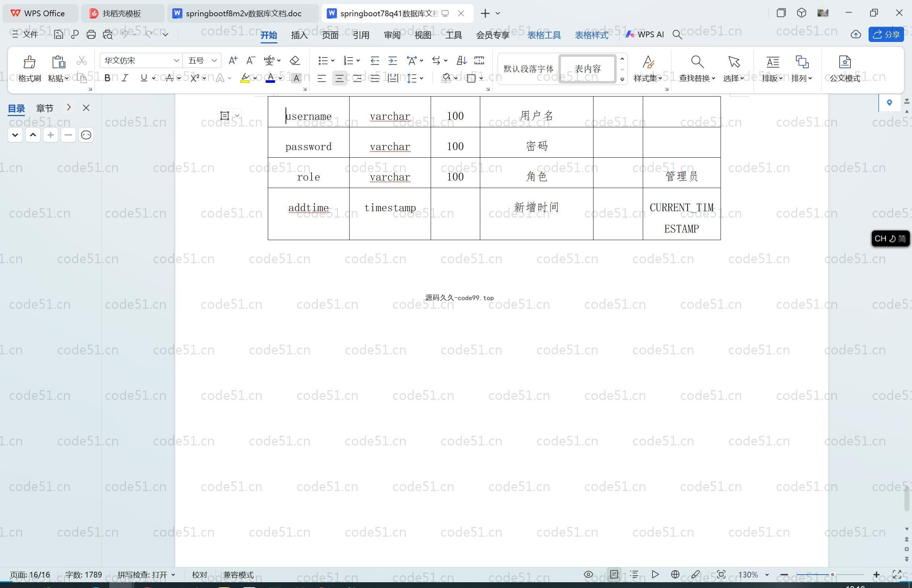
Task: Switch to springbootf8m2v数据库文档.doc tab
Action: pyautogui.click(x=242, y=13)
